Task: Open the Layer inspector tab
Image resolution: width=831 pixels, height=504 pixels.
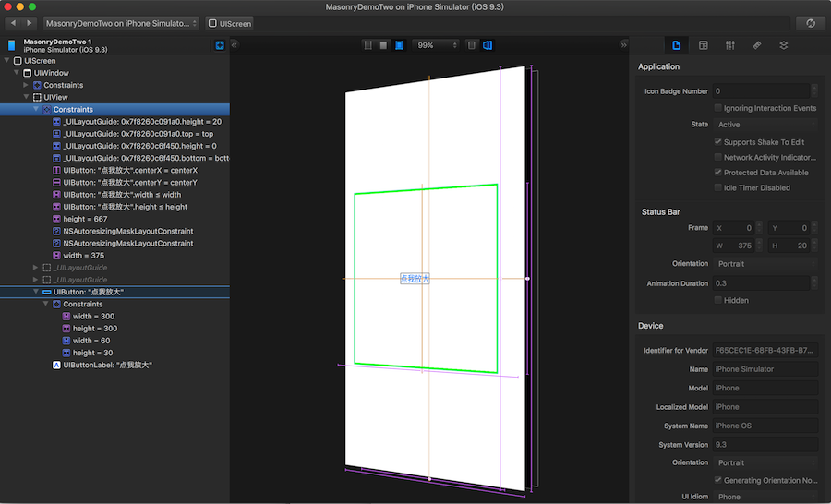Action: pos(783,45)
